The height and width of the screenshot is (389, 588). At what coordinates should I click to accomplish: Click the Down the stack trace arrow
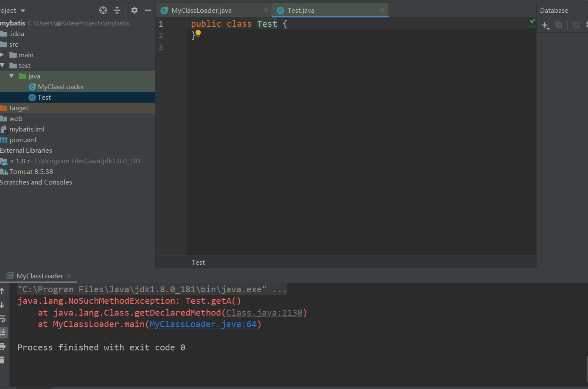[x=2, y=305]
